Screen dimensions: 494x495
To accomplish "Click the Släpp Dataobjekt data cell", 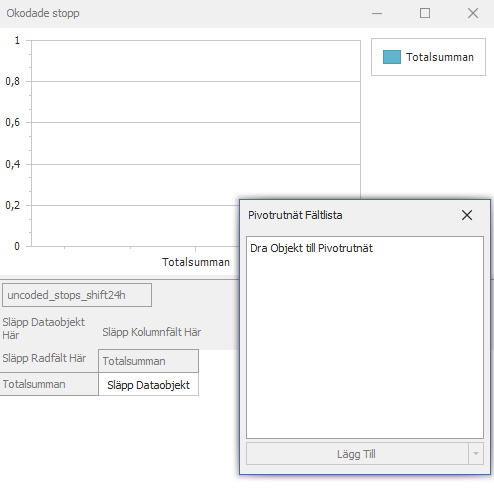I will 148,384.
